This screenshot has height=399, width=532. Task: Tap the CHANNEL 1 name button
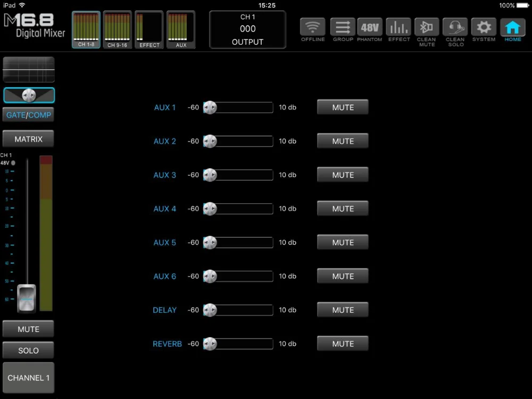29,378
